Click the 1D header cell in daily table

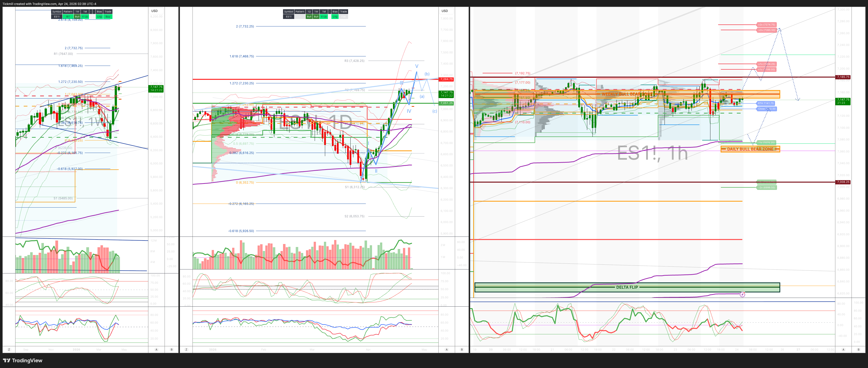pyautogui.click(x=309, y=11)
